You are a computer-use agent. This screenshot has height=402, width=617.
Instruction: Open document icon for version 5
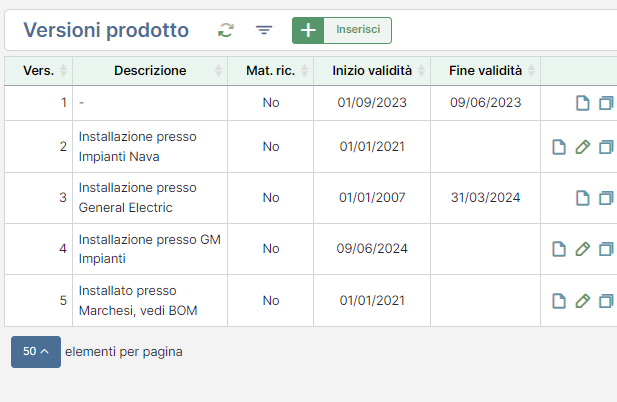pos(559,301)
